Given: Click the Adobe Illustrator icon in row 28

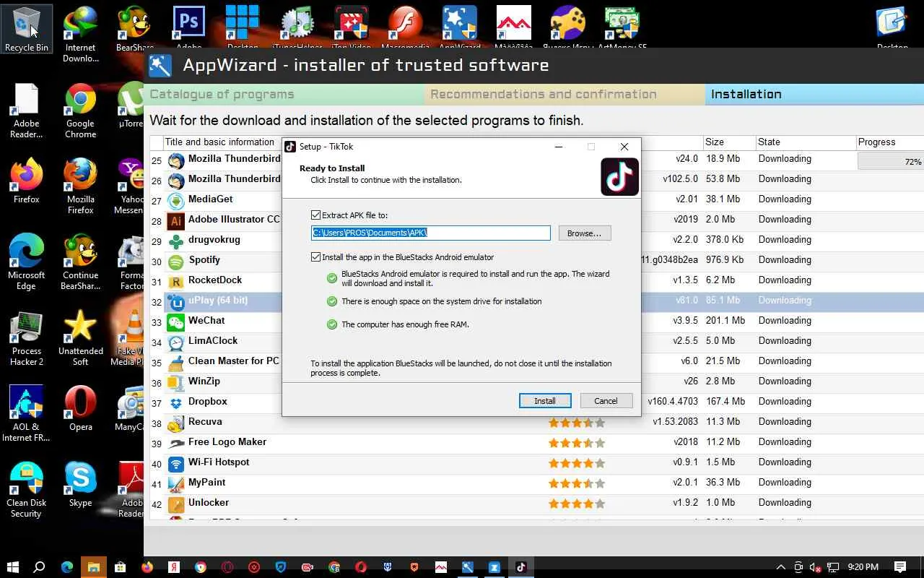Looking at the screenshot, I should [x=175, y=220].
